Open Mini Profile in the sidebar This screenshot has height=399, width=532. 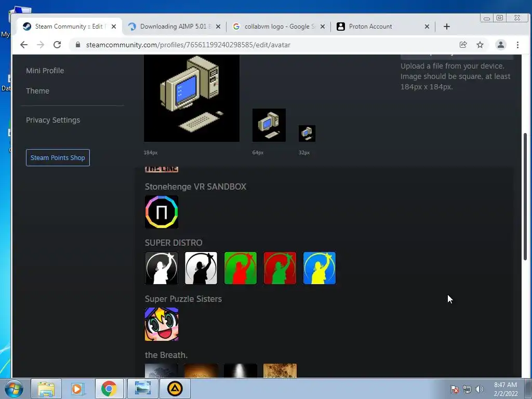[x=45, y=71]
